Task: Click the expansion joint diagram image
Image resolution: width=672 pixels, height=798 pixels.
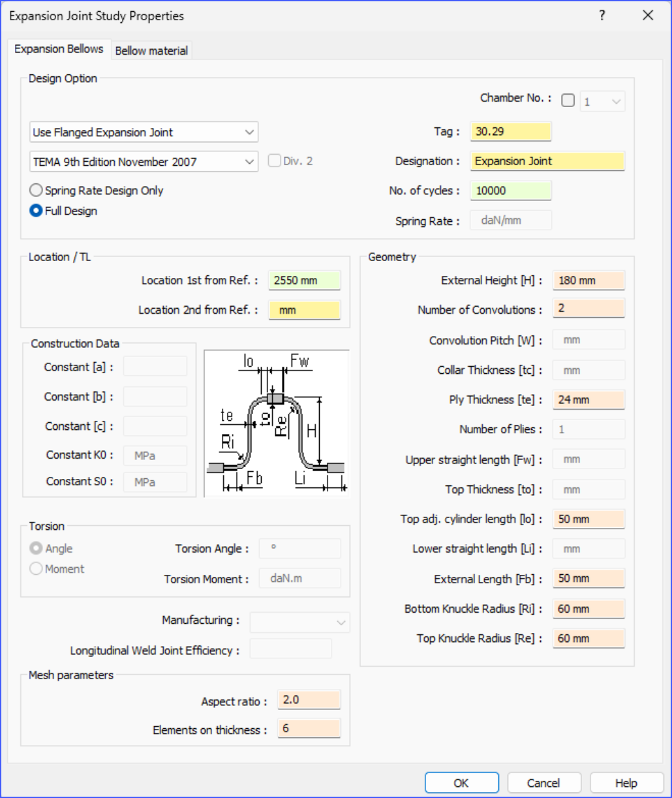Action: tap(277, 423)
